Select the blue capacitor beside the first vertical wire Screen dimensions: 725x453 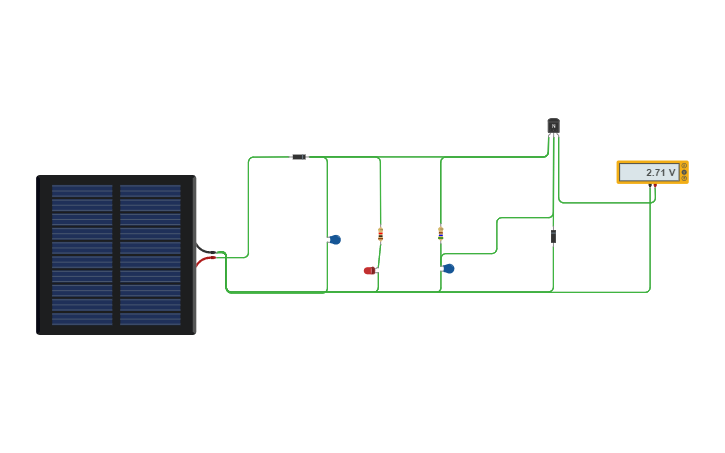[x=334, y=239]
